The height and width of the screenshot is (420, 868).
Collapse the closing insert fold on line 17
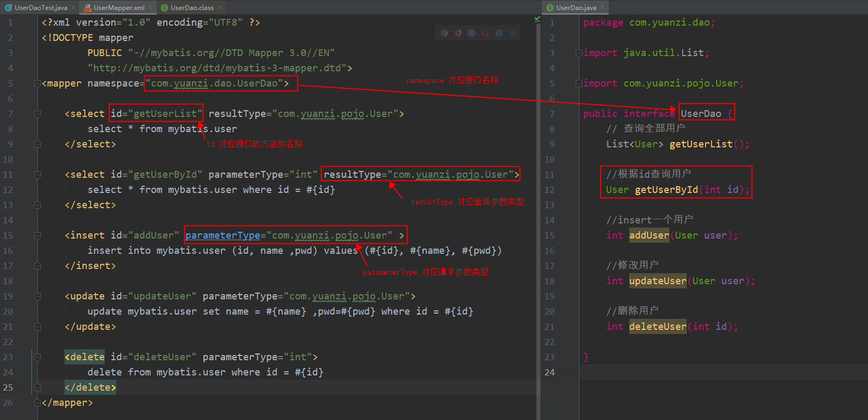37,266
